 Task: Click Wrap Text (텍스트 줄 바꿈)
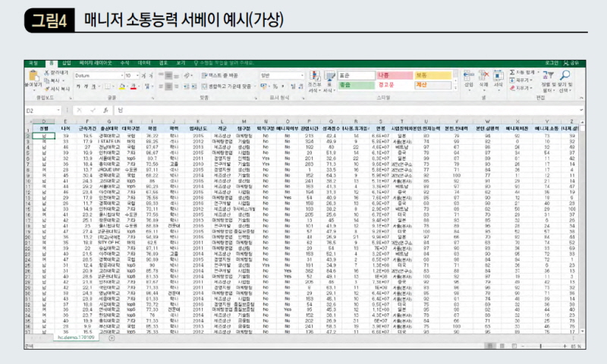click(220, 75)
